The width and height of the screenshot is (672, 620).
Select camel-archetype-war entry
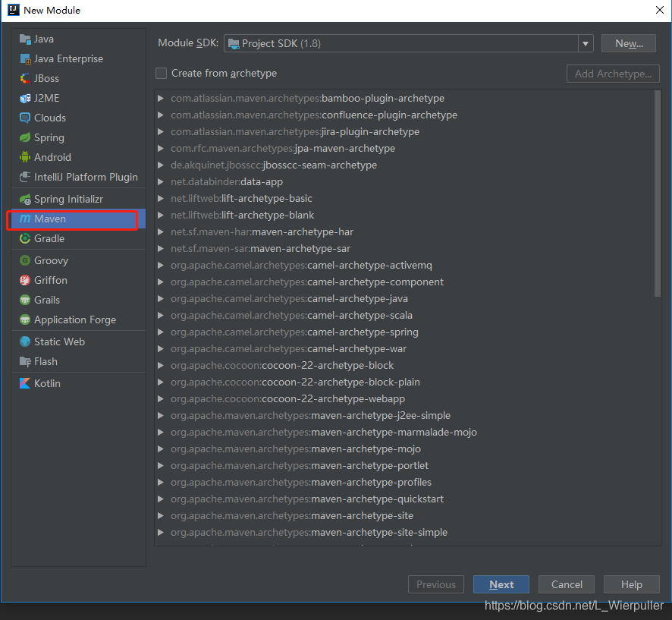point(288,349)
